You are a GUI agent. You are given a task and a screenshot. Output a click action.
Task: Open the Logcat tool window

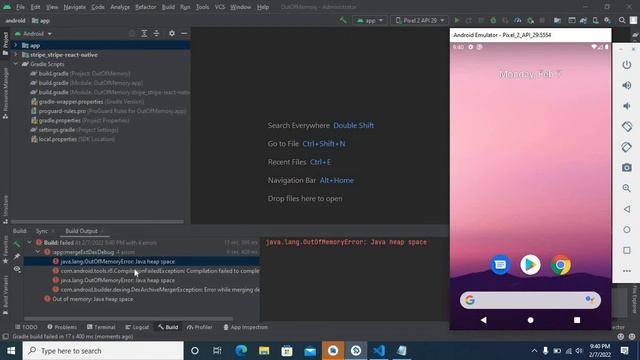[x=137, y=327]
